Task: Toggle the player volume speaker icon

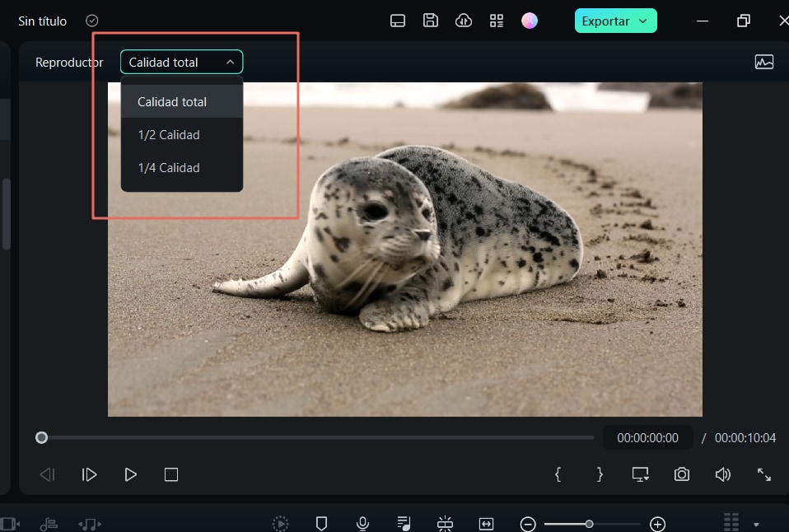Action: (722, 474)
